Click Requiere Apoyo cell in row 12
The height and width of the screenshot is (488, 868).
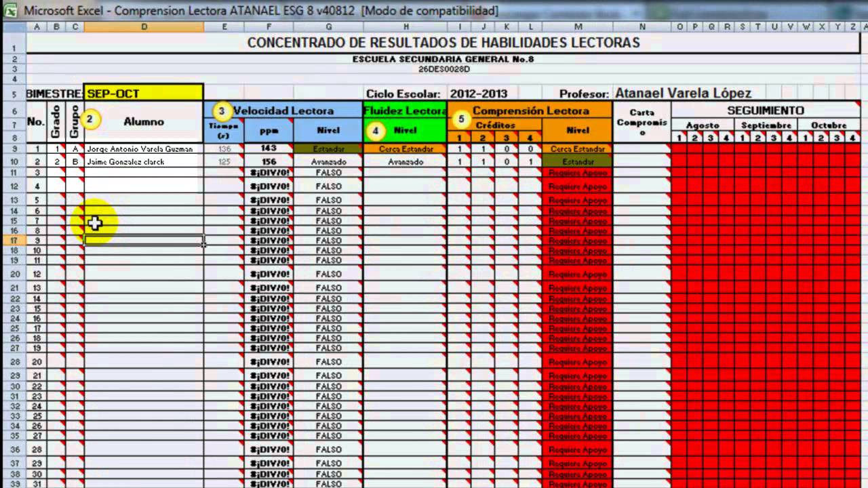(578, 186)
